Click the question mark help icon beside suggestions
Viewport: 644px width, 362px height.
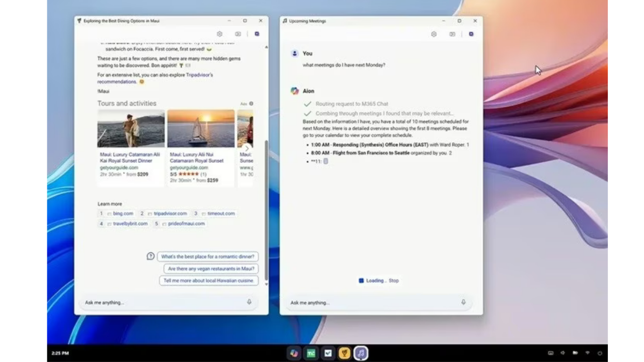click(x=150, y=256)
